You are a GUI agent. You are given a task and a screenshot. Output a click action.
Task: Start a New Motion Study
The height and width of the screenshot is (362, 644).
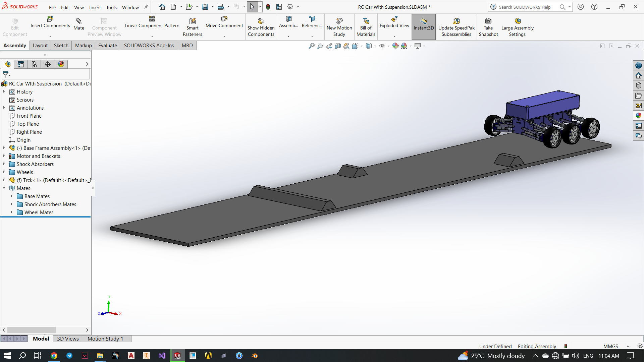coord(339,21)
